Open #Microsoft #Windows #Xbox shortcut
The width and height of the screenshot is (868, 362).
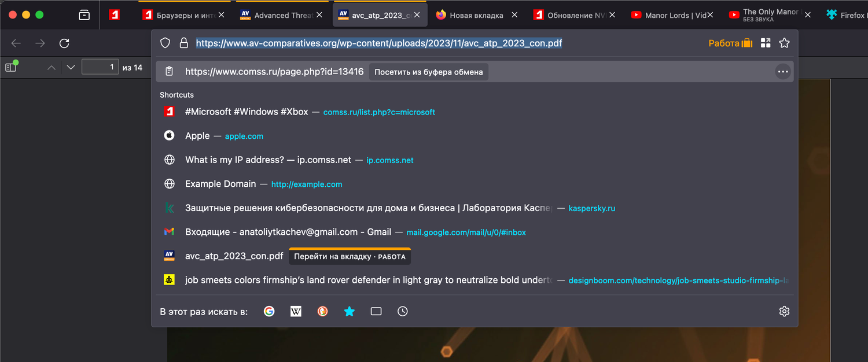247,112
